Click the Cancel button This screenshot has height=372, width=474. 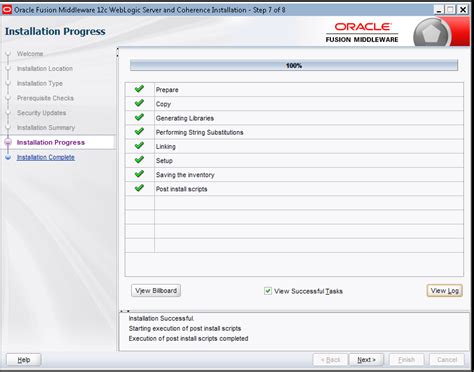447,360
